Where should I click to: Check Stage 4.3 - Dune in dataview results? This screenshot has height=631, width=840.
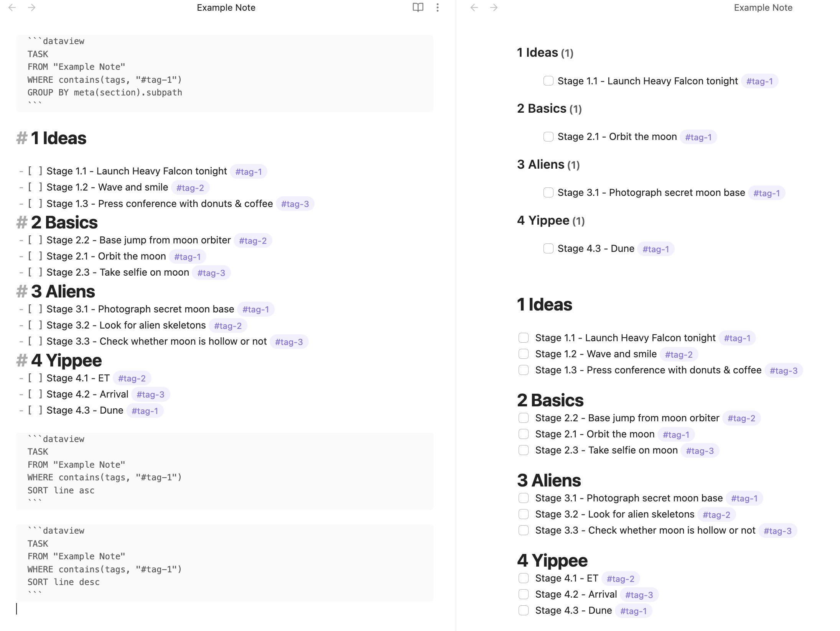coord(548,249)
